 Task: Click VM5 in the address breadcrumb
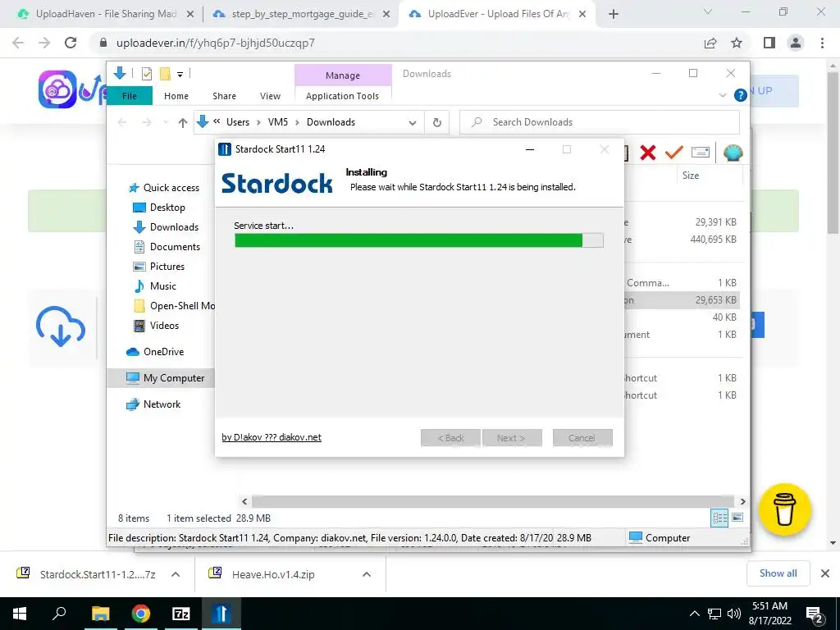coord(278,122)
